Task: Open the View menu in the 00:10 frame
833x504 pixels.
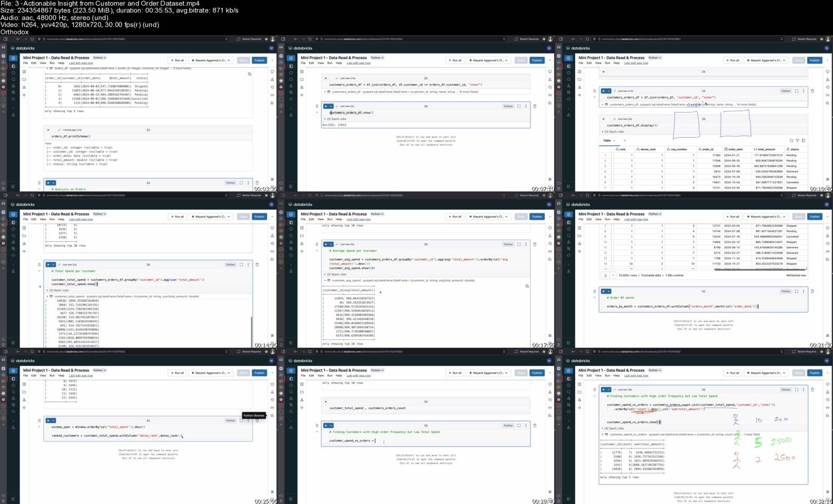Action: tap(598, 63)
